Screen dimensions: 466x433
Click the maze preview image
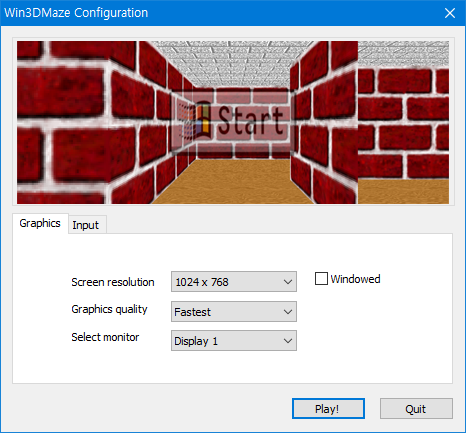pos(233,122)
